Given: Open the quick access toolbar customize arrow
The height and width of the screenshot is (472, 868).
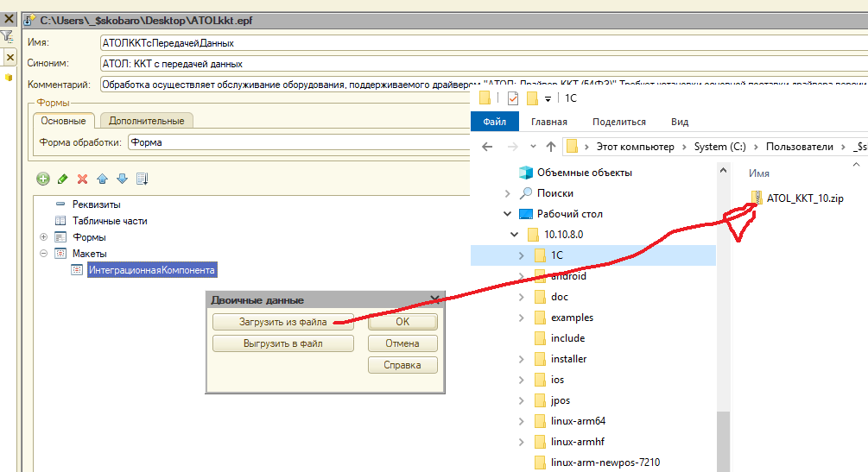Looking at the screenshot, I should click(548, 99).
